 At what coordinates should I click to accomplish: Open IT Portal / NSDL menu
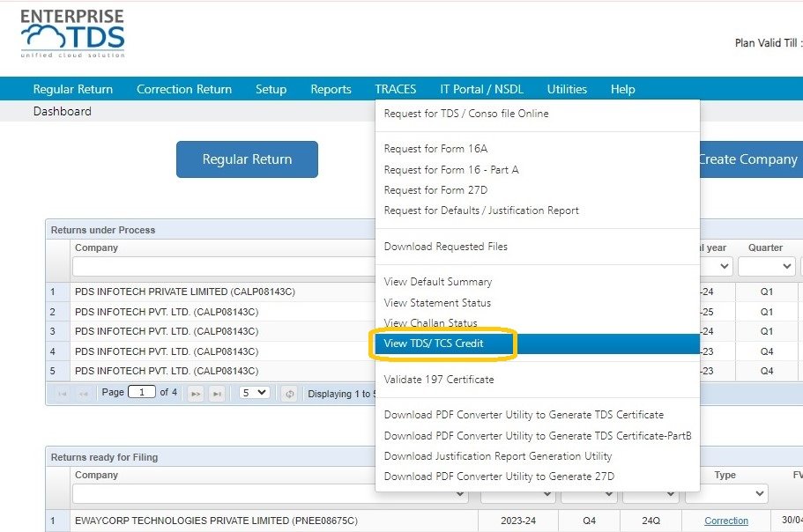481,89
